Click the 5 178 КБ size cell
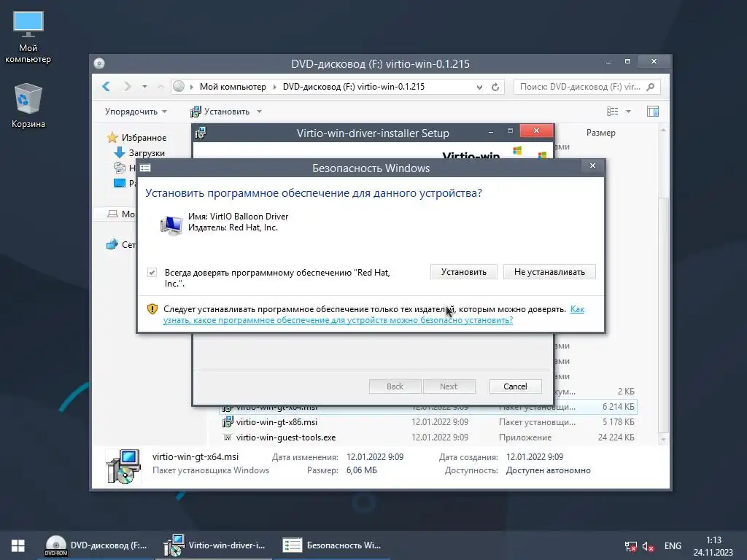The width and height of the screenshot is (747, 560). [x=619, y=422]
